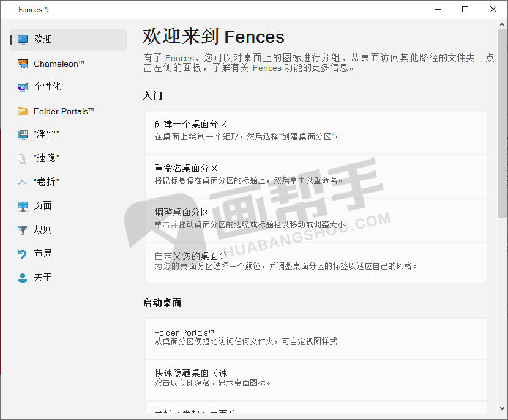The width and height of the screenshot is (508, 420).
Task: Select the 调整桌面分区 card
Action: tap(316, 221)
